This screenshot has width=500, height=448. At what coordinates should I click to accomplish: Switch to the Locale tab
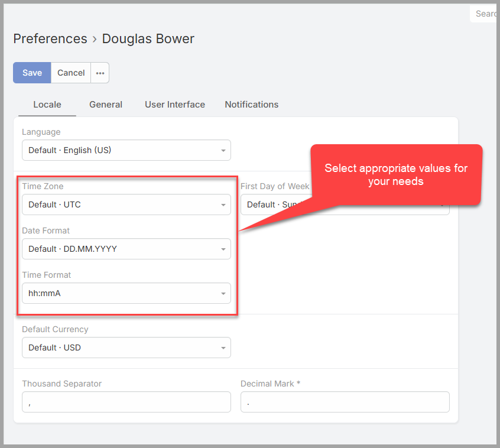tap(47, 105)
